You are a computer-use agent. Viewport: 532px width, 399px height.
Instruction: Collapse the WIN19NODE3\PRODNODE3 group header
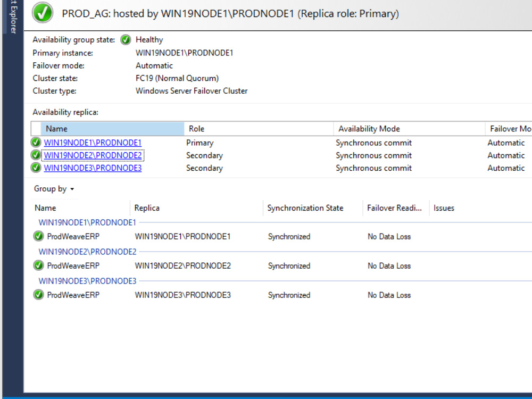87,281
